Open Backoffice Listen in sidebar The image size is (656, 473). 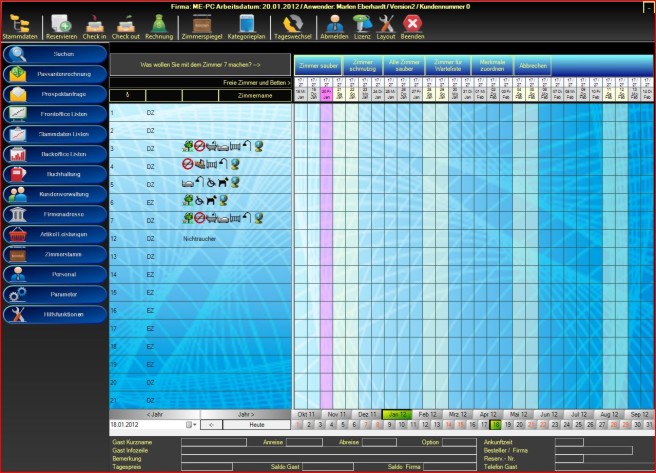pyautogui.click(x=55, y=154)
